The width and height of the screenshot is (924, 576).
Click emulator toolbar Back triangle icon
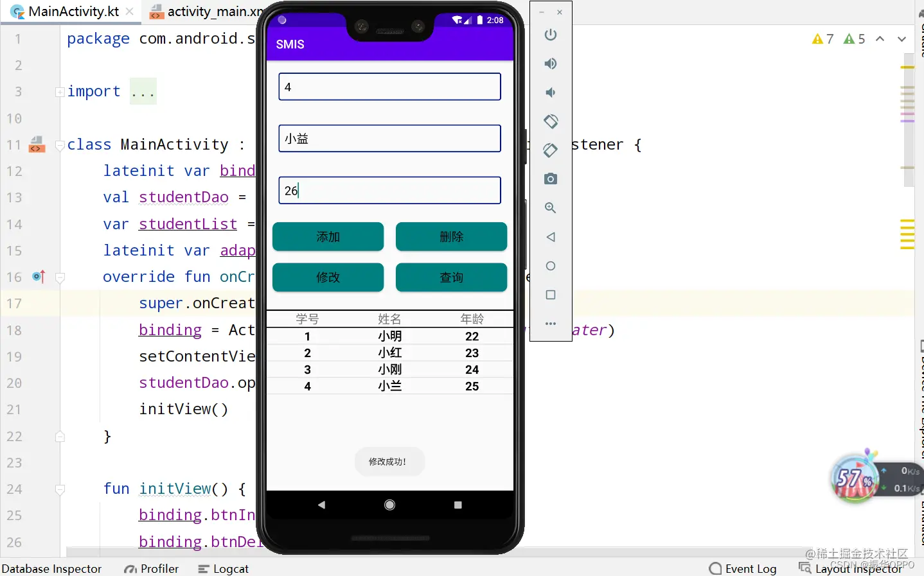click(551, 237)
